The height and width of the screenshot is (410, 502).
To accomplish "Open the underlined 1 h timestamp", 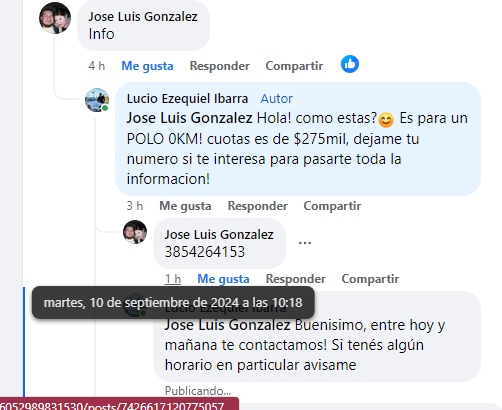I will (173, 279).
